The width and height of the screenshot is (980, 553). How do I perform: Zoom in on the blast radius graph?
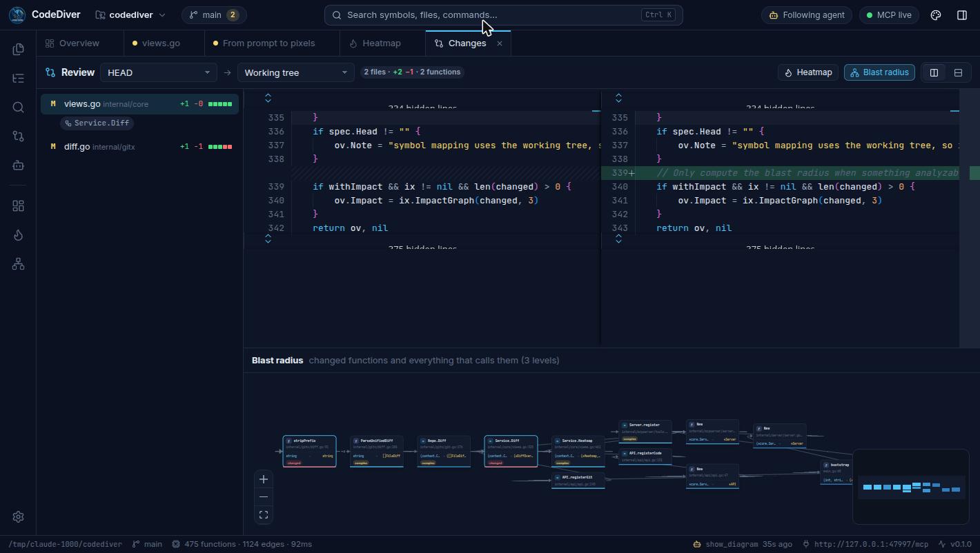point(264,479)
